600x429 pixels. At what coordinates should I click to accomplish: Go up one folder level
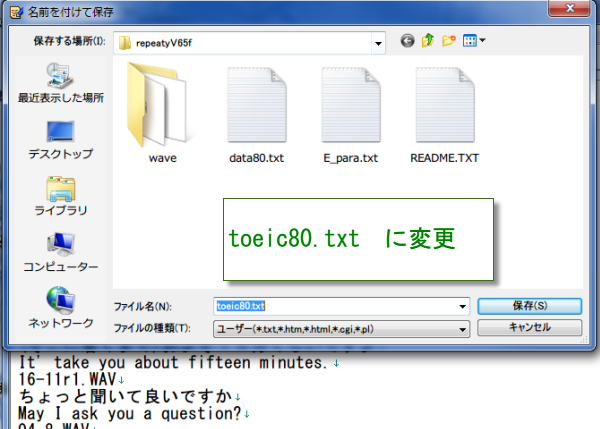point(428,41)
